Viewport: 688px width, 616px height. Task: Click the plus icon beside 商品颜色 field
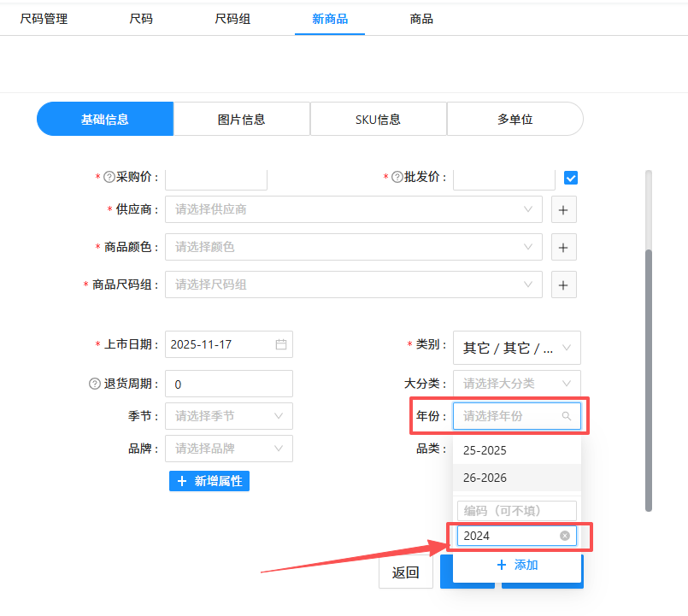pos(563,247)
